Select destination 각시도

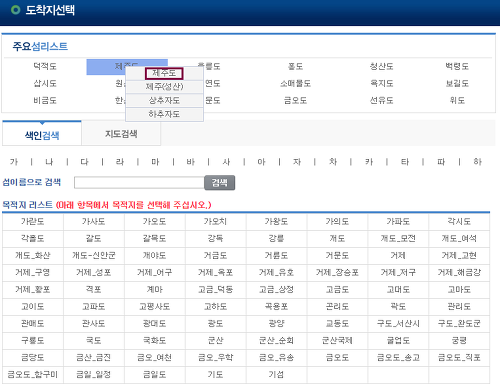tap(459, 222)
